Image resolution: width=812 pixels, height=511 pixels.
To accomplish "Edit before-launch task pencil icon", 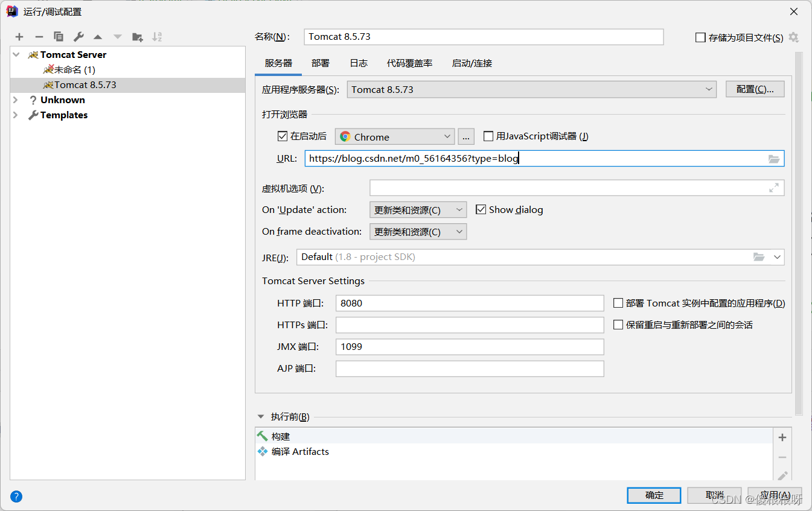I will (x=782, y=475).
